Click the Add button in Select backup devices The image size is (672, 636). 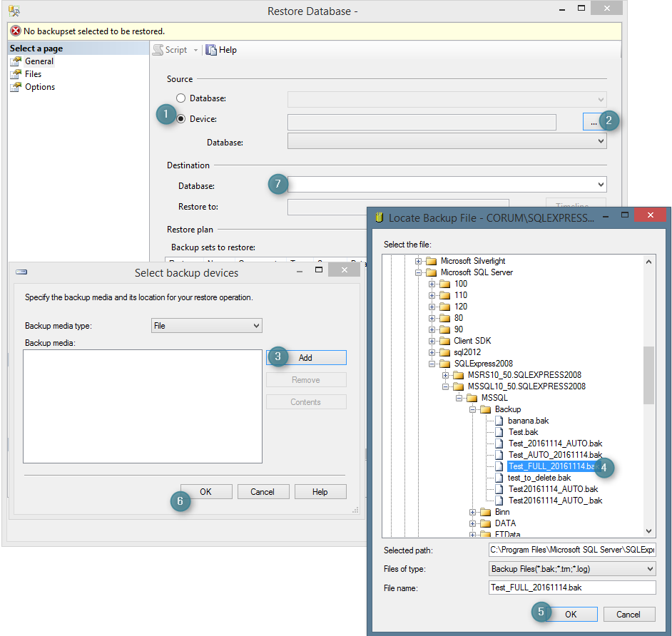[x=306, y=357]
